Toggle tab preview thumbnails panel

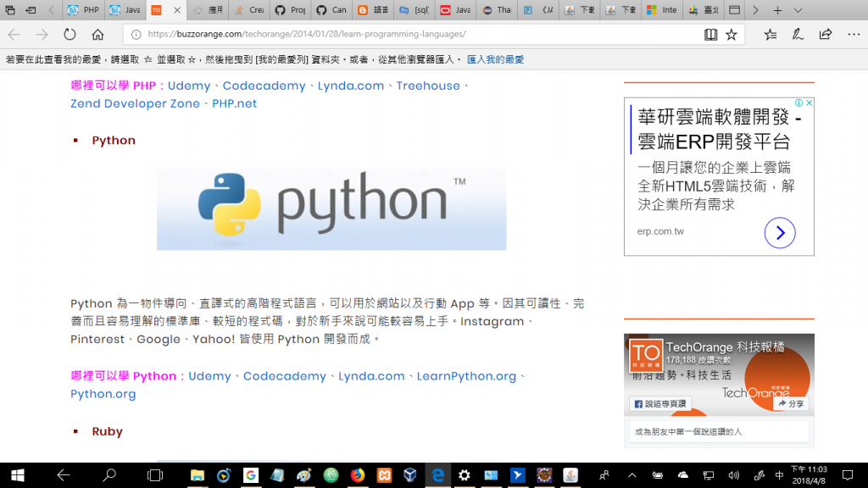[735, 10]
